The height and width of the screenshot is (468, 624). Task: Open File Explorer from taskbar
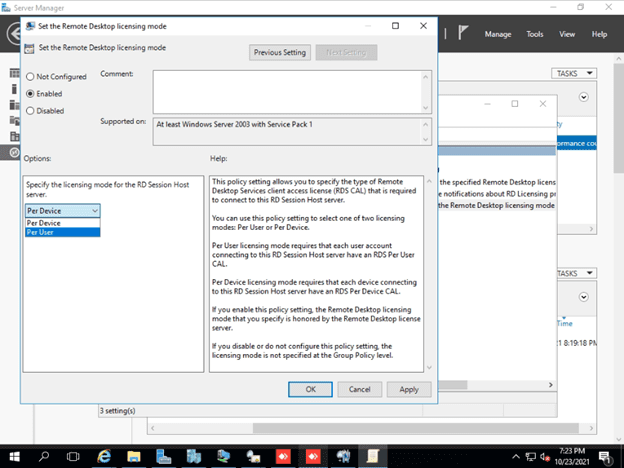pos(134,456)
